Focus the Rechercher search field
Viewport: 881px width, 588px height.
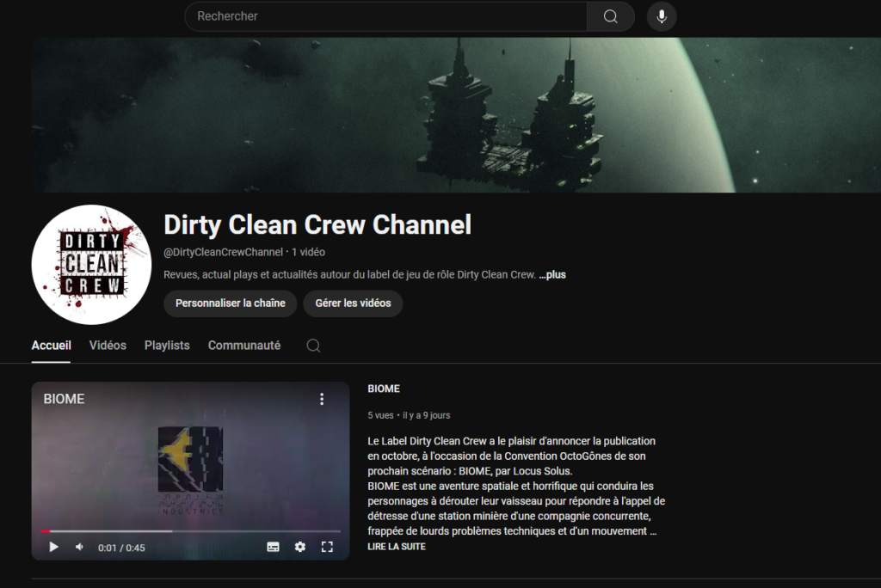click(x=386, y=16)
